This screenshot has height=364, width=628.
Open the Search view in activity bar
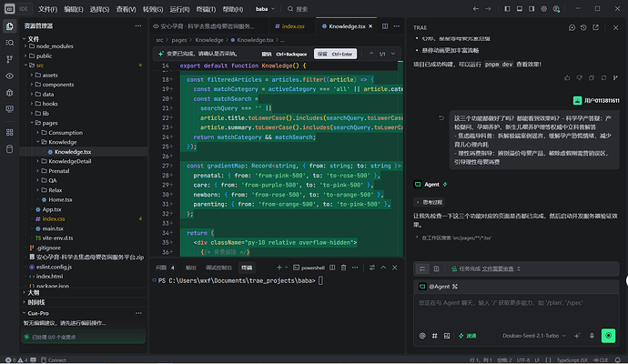[x=10, y=43]
